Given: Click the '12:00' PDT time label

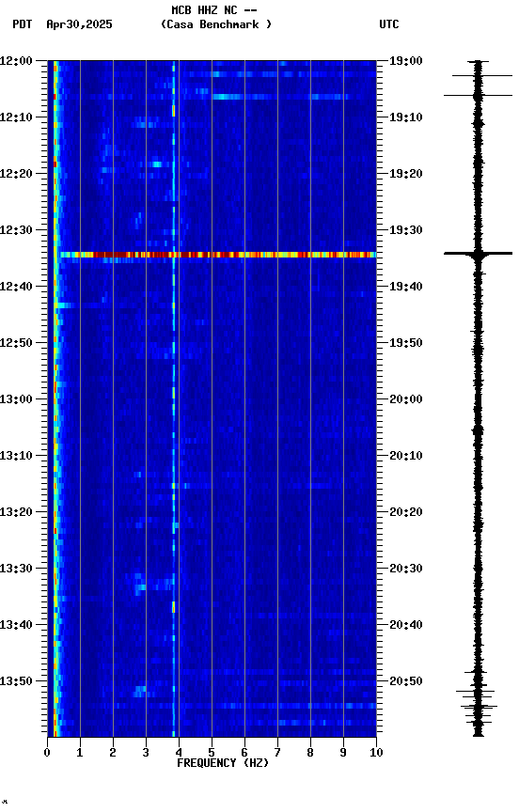Looking at the screenshot, I should coord(16,61).
